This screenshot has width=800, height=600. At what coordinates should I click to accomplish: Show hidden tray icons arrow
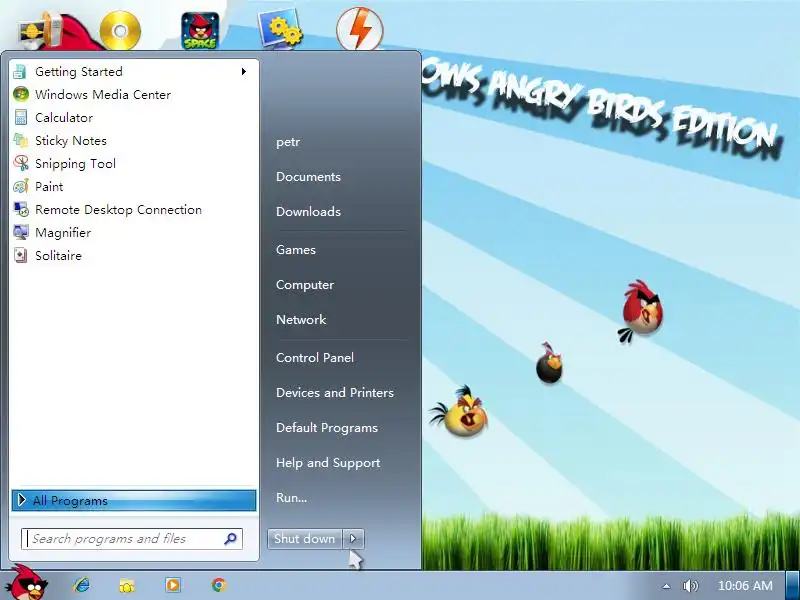point(666,586)
